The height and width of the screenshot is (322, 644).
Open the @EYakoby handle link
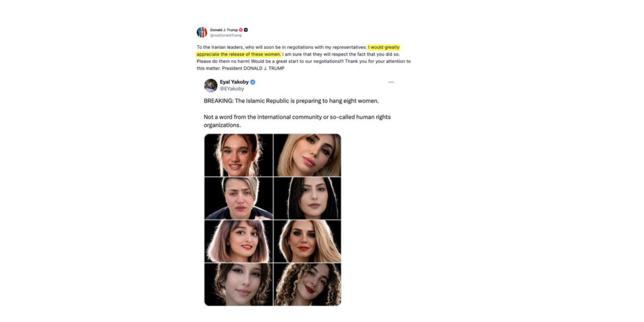pos(232,89)
